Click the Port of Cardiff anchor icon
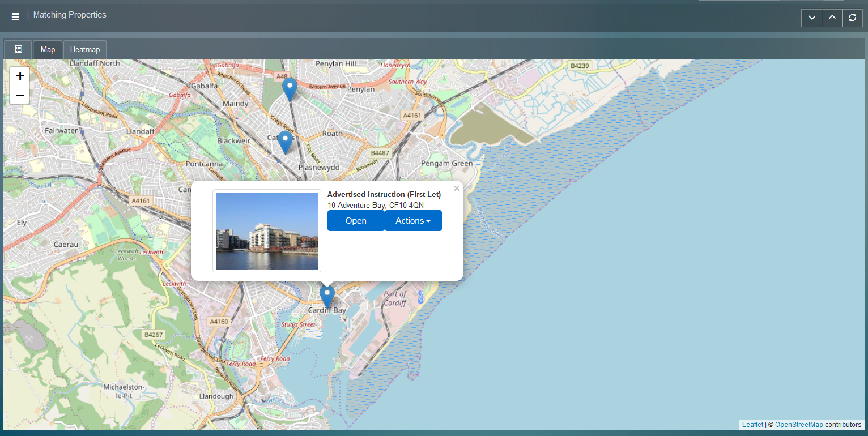This screenshot has height=436, width=868. [x=420, y=297]
